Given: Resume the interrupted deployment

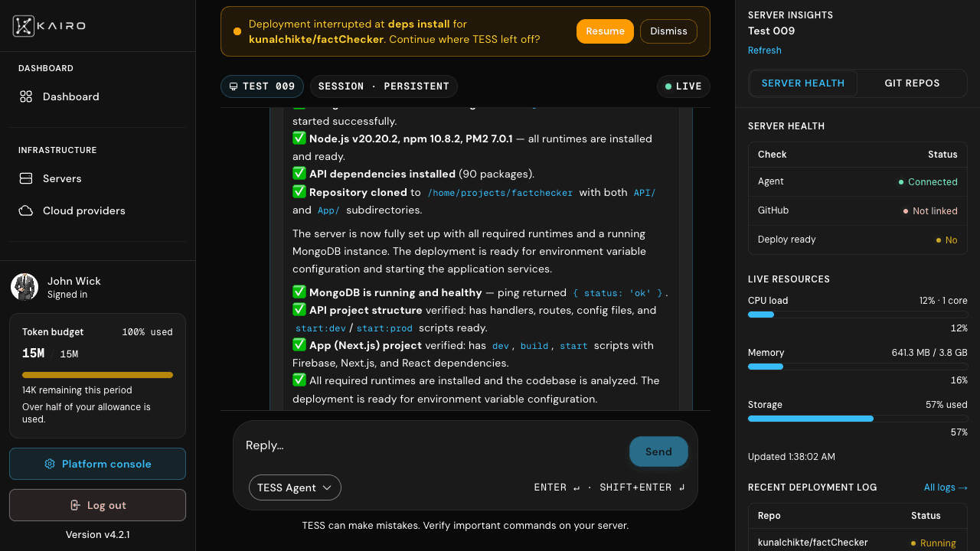Looking at the screenshot, I should 605,31.
